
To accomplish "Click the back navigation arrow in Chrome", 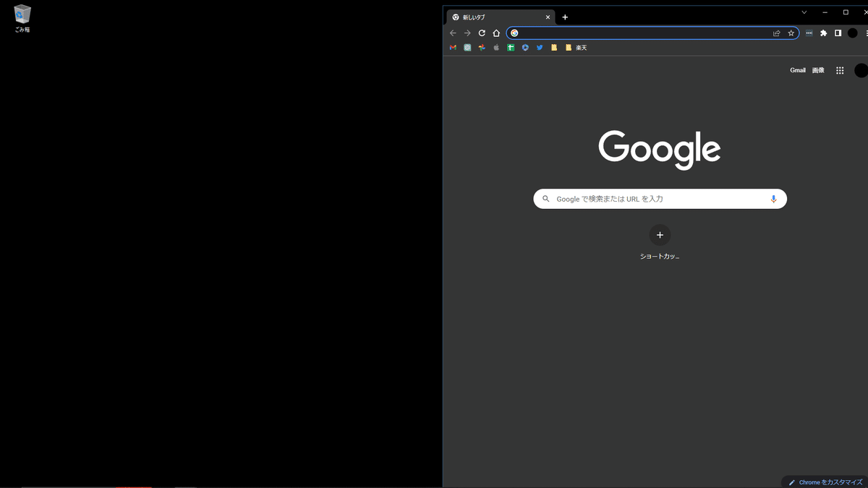I will tap(453, 33).
